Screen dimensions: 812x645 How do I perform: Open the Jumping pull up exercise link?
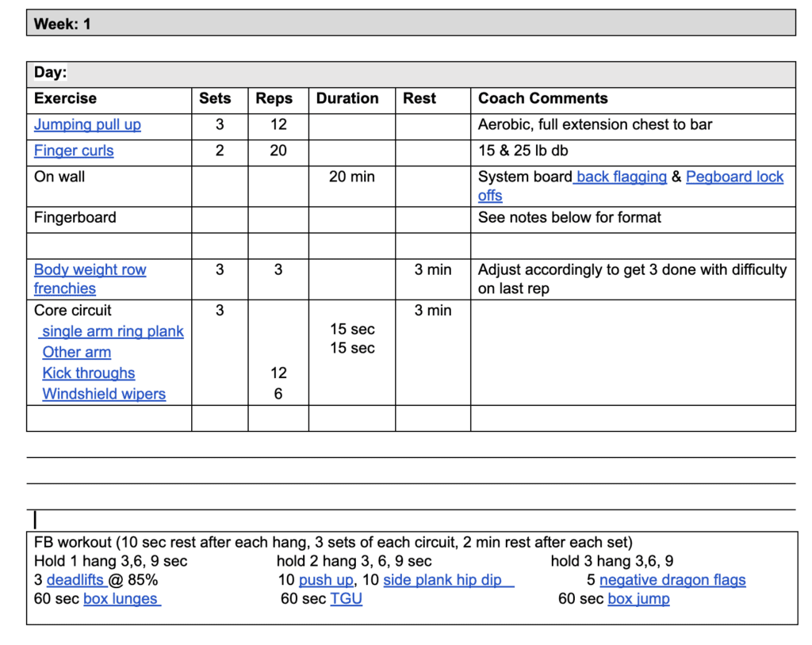pyautogui.click(x=86, y=124)
